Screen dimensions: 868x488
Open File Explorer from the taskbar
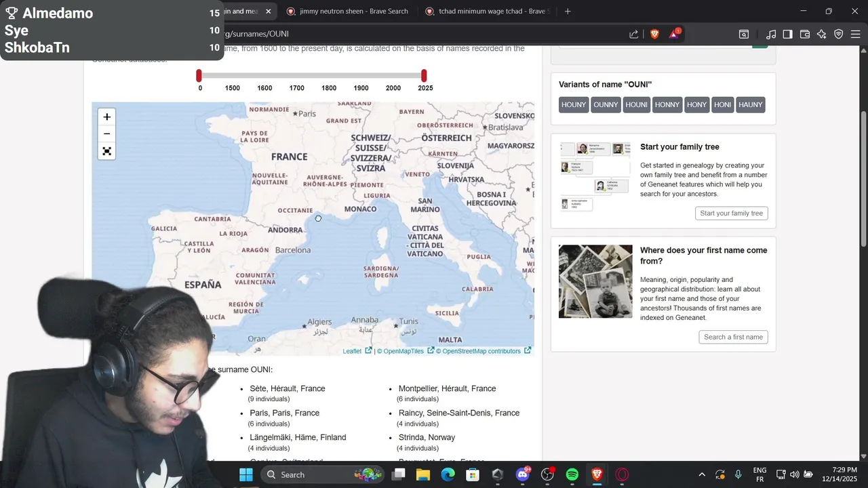[423, 474]
